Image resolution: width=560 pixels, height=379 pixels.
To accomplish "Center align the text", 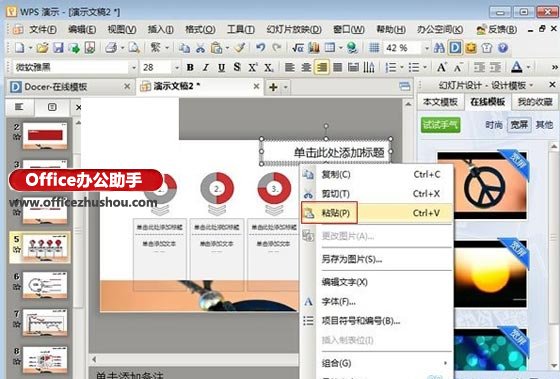I will coord(306,67).
